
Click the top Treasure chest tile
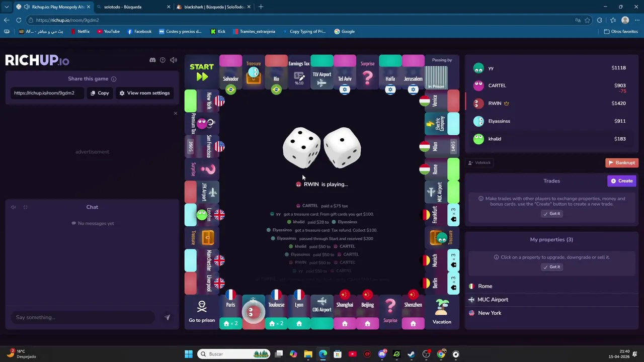tap(254, 72)
